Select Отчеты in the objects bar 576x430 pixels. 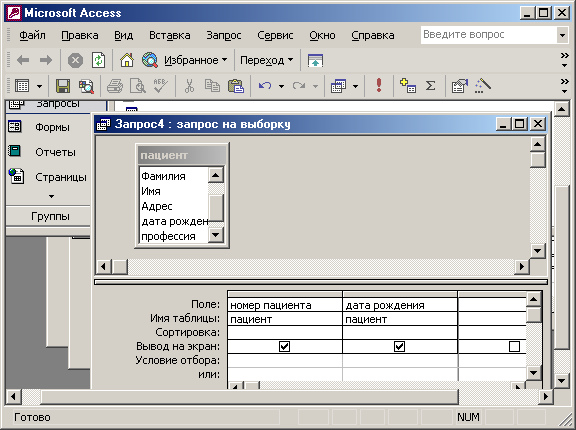click(x=48, y=152)
